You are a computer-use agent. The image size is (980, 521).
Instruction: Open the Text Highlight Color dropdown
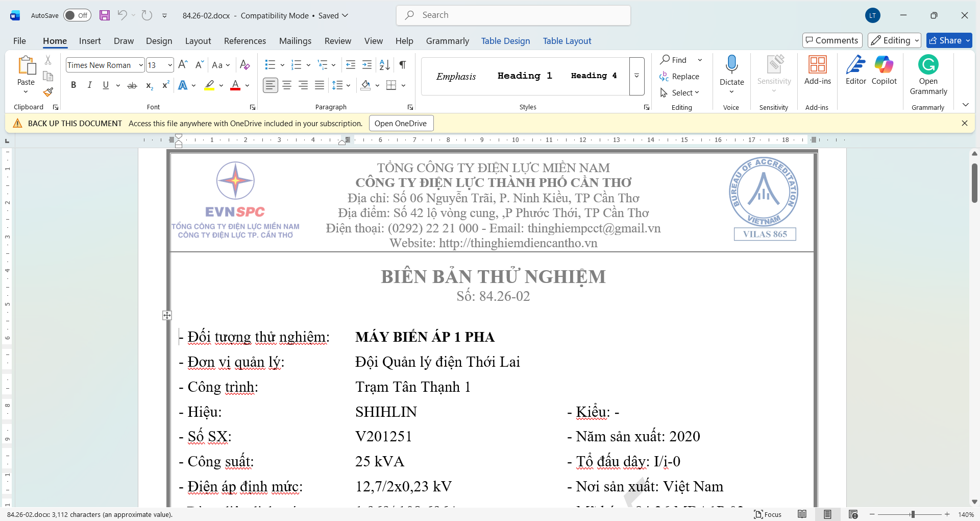tap(220, 85)
